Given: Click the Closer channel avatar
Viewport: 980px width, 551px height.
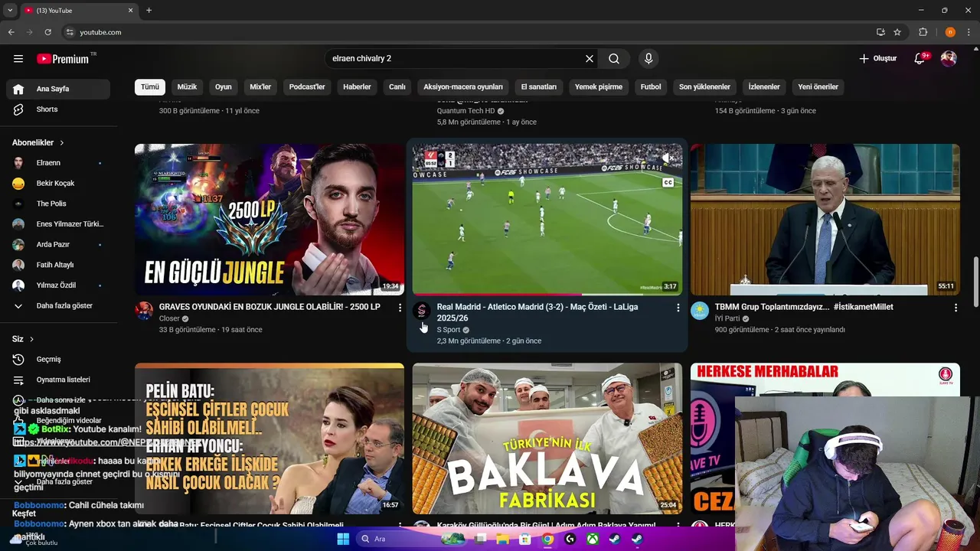Looking at the screenshot, I should [144, 311].
